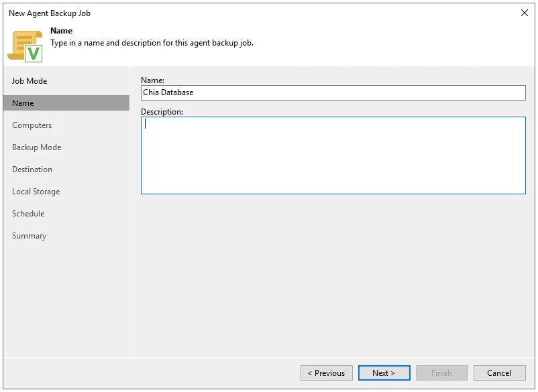Click inside the Name input field

pyautogui.click(x=333, y=92)
